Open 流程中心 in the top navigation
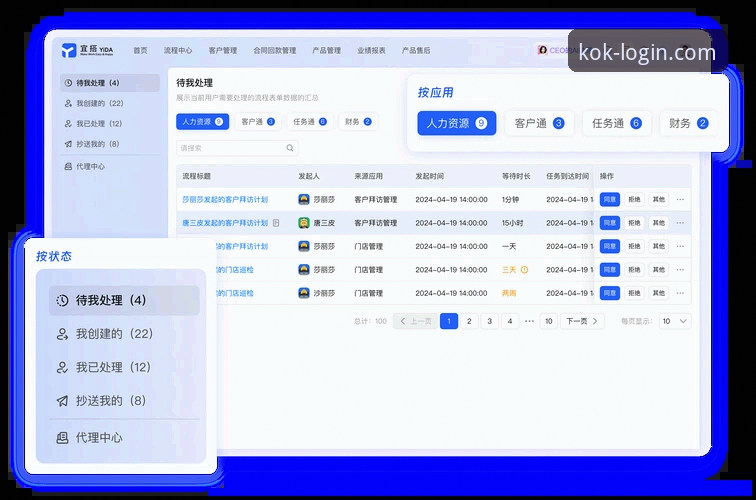The width and height of the screenshot is (756, 500). [x=177, y=50]
